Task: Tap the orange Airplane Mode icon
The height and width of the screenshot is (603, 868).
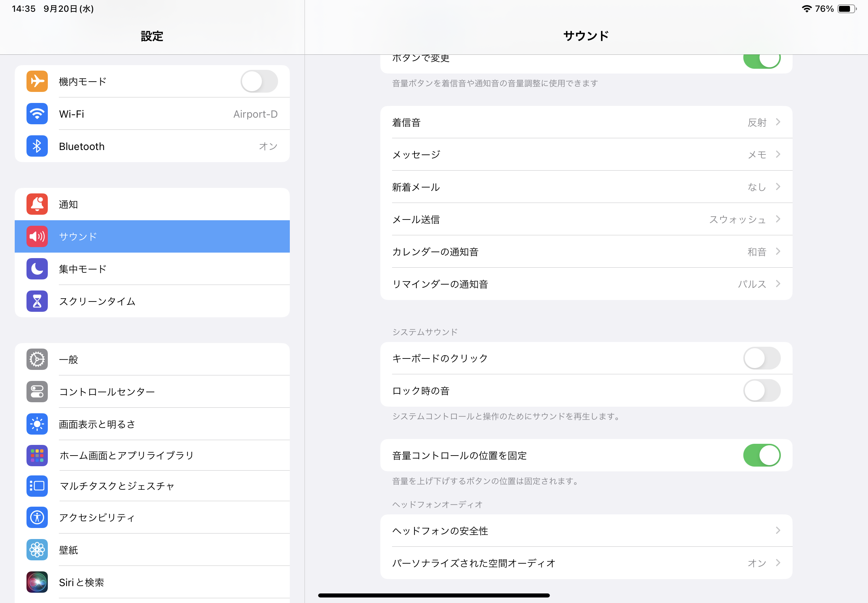Action: point(37,81)
